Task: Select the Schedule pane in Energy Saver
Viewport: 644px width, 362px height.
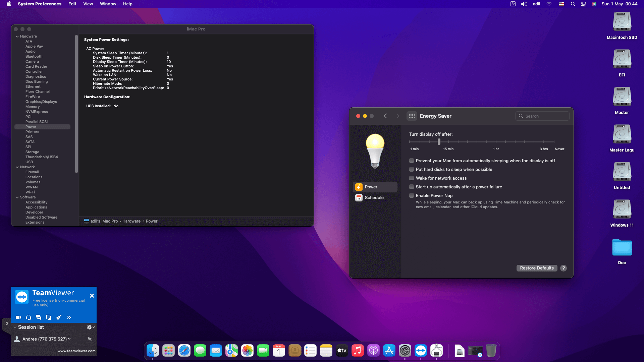Action: pyautogui.click(x=375, y=198)
